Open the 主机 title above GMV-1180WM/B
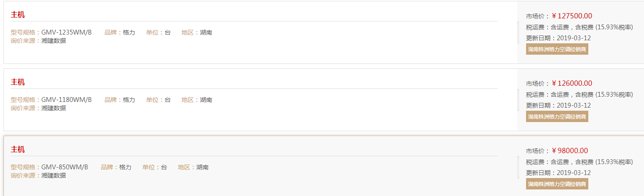This screenshot has width=644, height=196. coord(18,82)
